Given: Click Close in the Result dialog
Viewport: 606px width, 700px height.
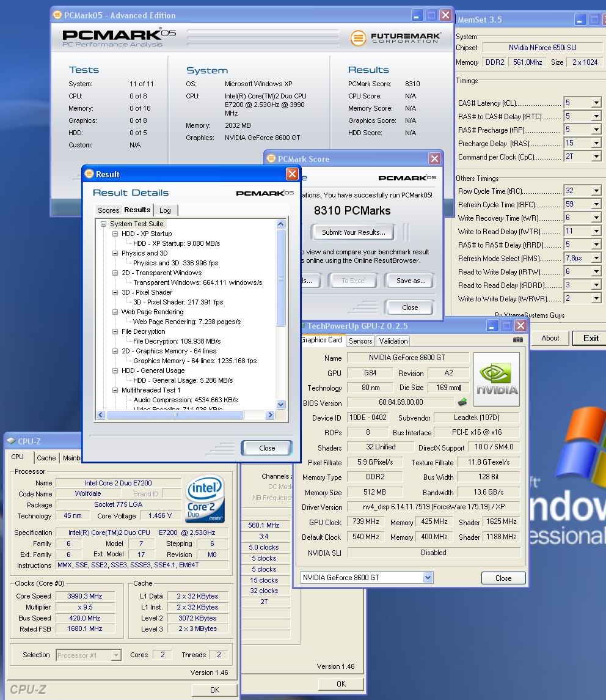Looking at the screenshot, I should pos(267,448).
